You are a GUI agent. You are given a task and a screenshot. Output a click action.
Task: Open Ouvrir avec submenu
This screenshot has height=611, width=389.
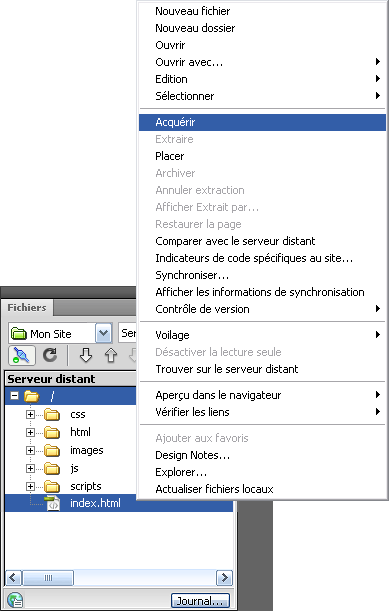pos(263,62)
